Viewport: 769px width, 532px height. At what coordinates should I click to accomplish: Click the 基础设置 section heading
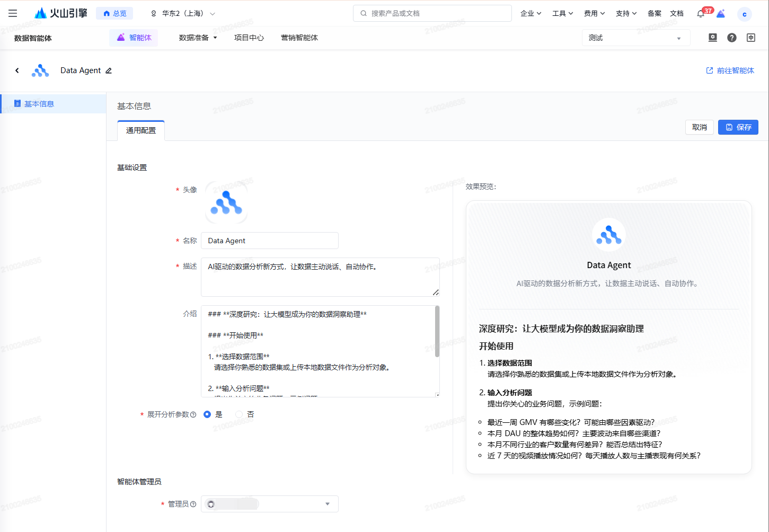pos(132,167)
